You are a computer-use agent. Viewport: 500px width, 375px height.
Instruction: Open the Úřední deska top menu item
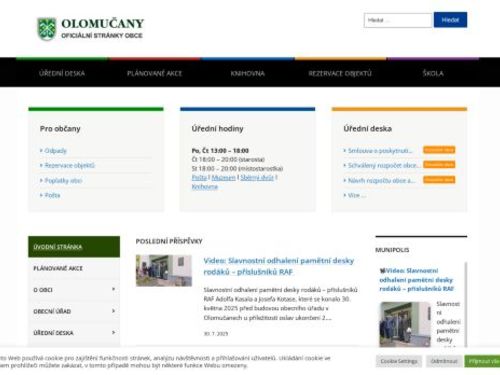tap(62, 73)
